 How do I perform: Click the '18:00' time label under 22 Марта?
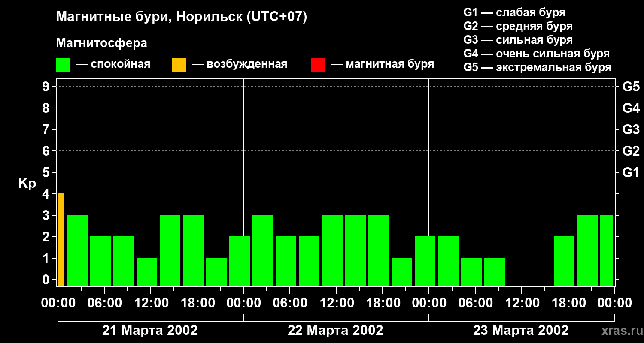(x=383, y=303)
